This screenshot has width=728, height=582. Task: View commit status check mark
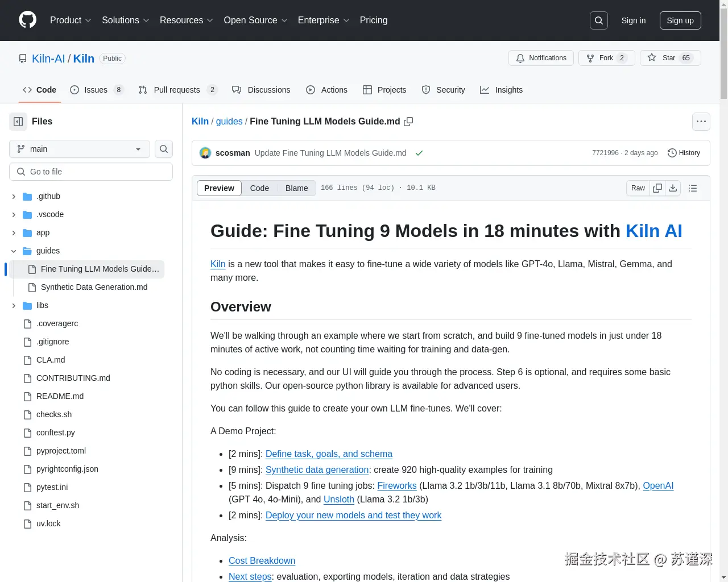419,153
